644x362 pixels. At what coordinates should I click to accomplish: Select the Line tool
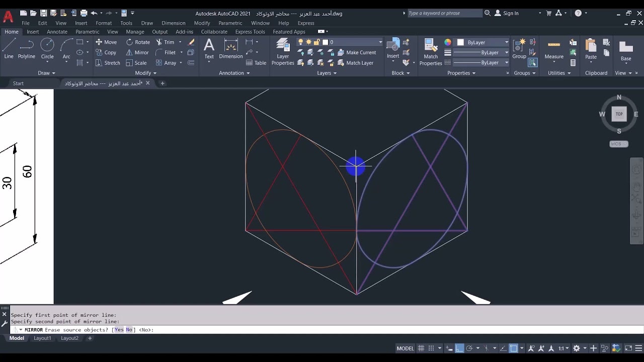[9, 49]
